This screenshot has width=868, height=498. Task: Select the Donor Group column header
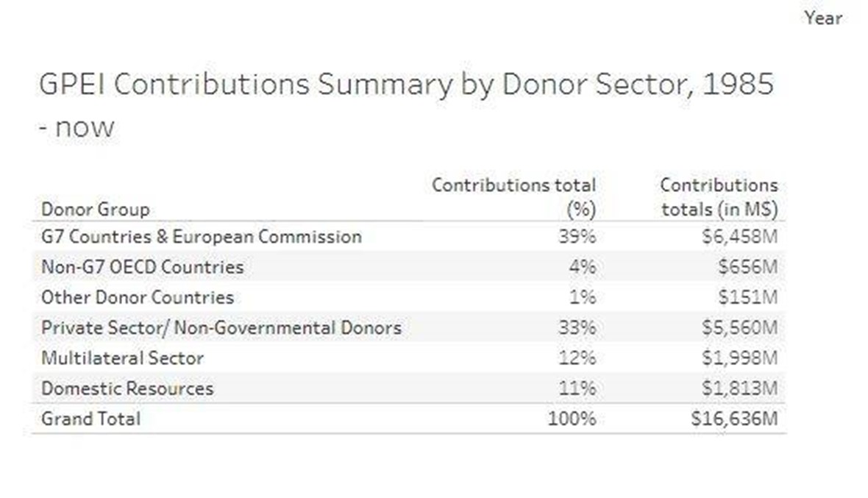[96, 210]
